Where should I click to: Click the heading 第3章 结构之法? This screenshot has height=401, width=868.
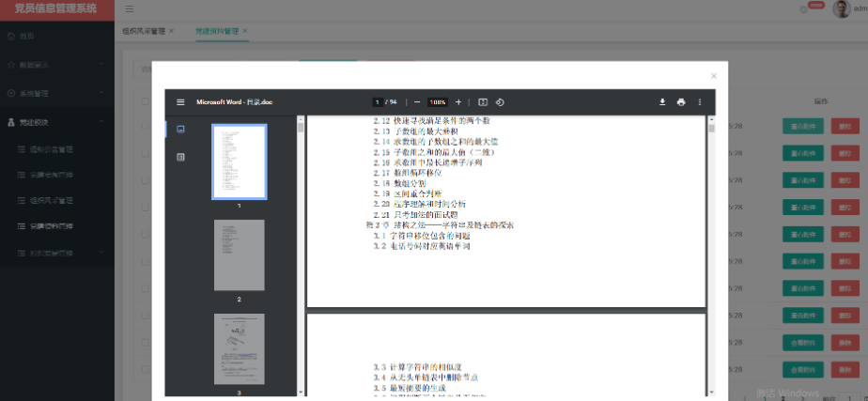pyautogui.click(x=440, y=225)
